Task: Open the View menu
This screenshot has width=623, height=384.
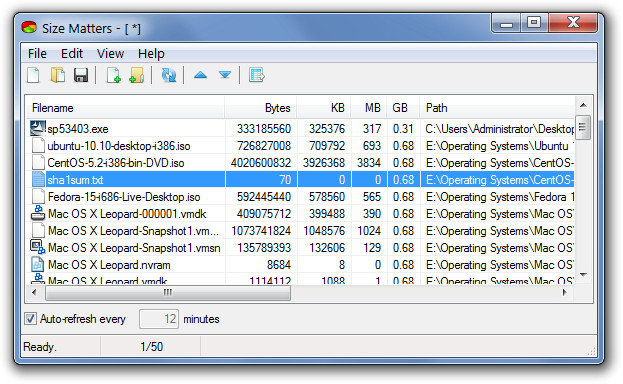Action: (x=110, y=53)
